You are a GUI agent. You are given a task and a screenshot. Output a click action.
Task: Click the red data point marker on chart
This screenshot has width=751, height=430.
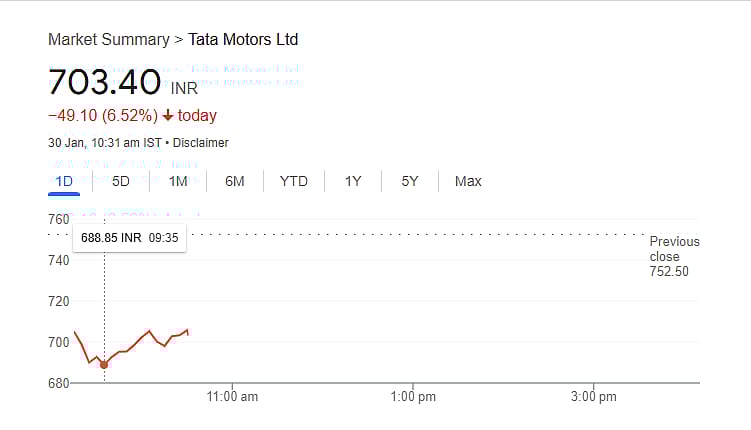(x=104, y=365)
